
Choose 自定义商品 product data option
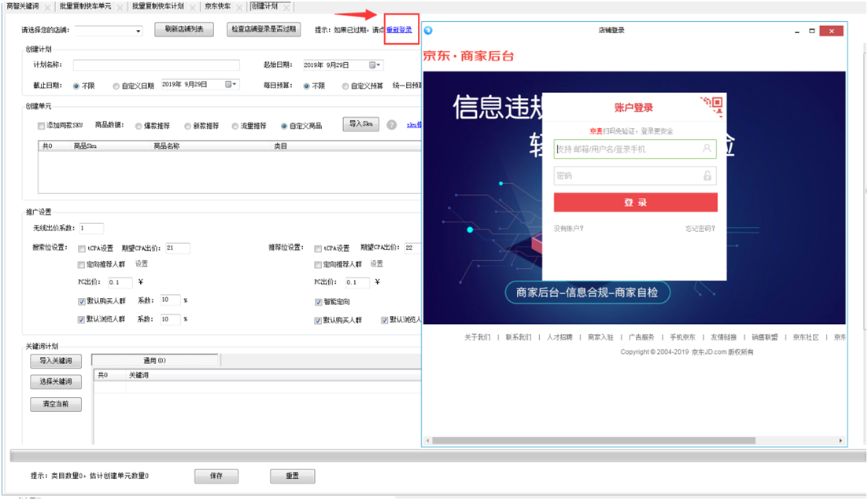tap(284, 126)
